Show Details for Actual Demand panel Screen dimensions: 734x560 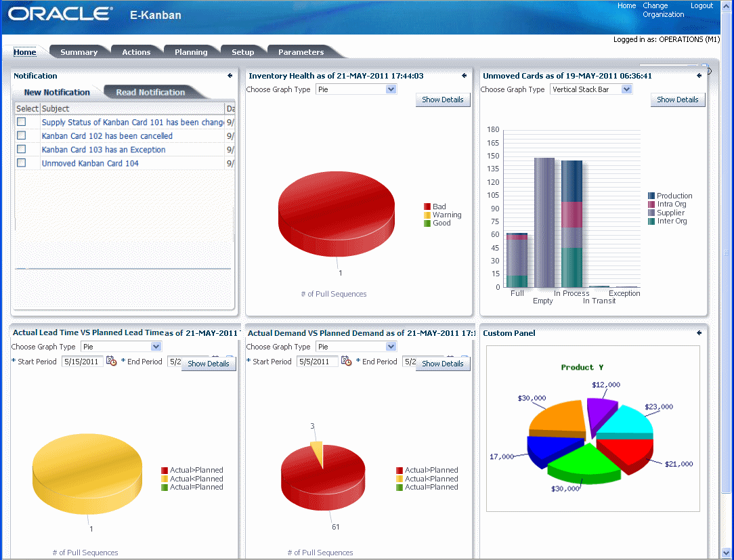click(443, 364)
